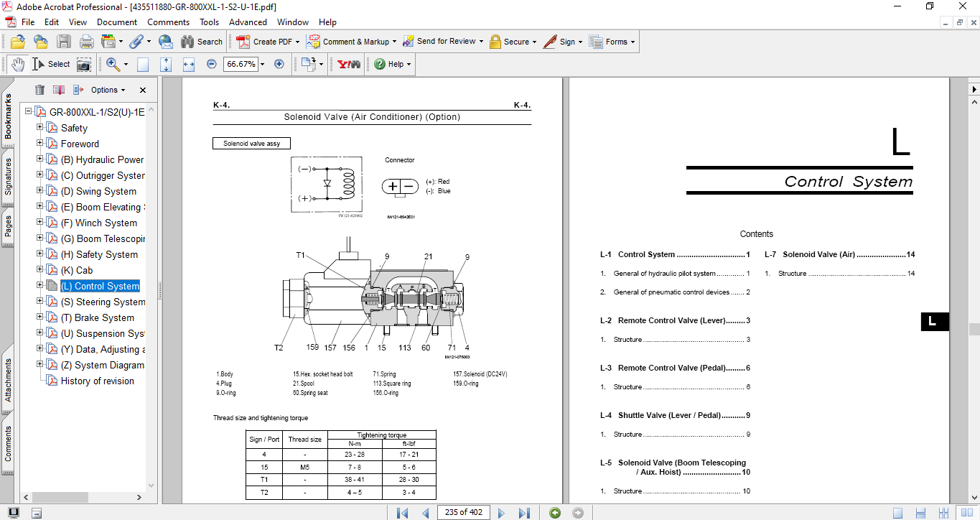Click the green Previous View arrow

point(555,512)
